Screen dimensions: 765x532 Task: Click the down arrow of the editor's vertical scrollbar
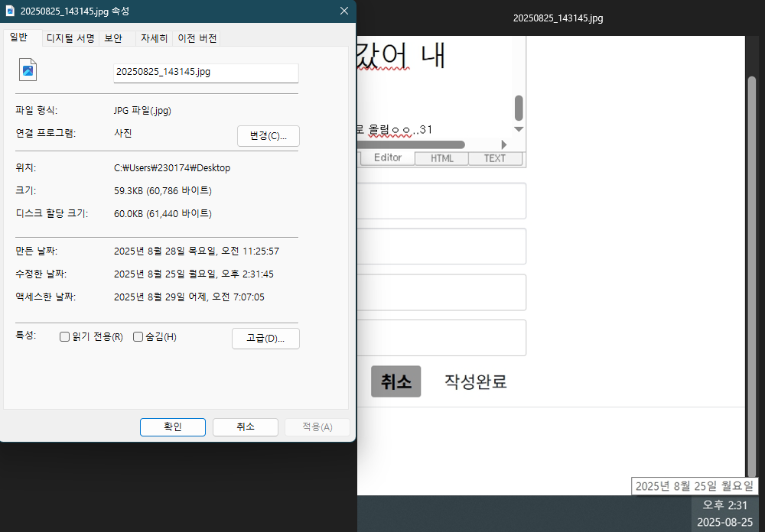point(519,129)
